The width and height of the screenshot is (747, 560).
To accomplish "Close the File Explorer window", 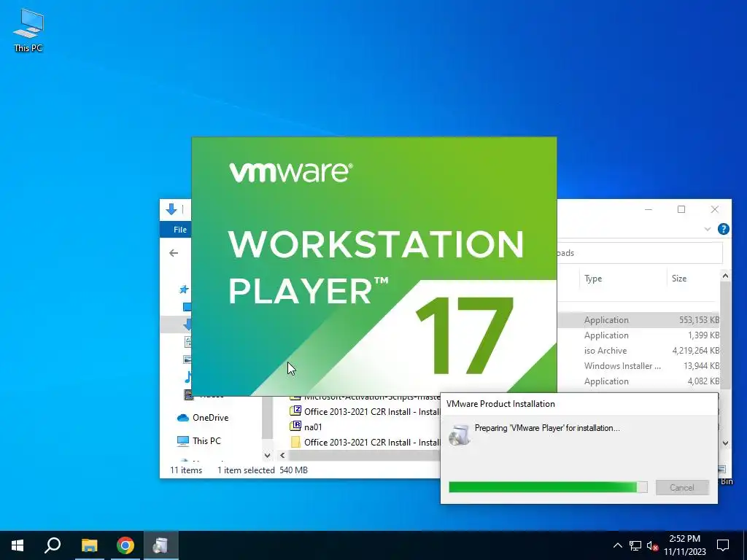I will pos(715,209).
